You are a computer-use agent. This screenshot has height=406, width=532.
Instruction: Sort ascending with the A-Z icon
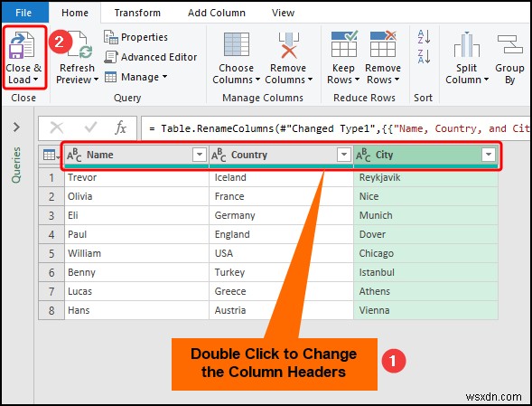tap(425, 37)
